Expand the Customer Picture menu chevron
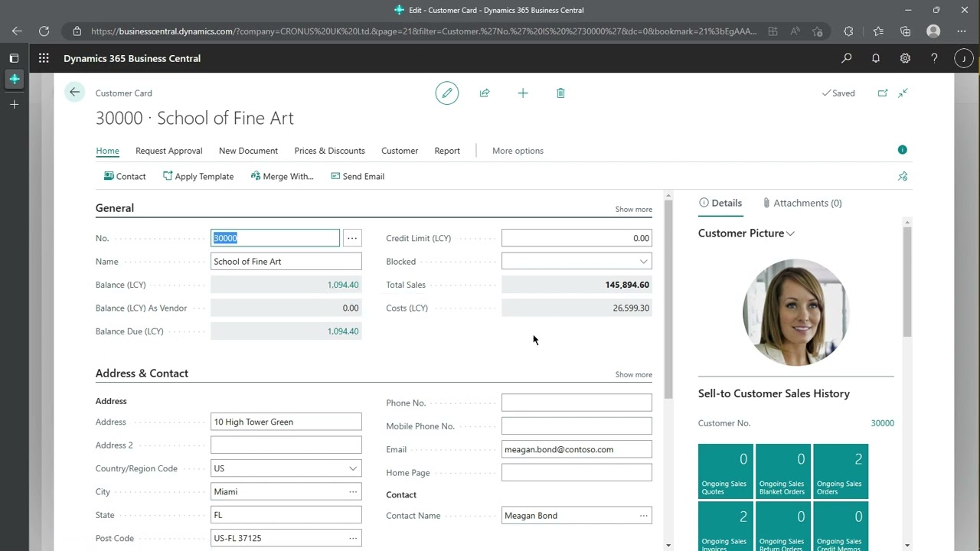The image size is (980, 551). (790, 233)
